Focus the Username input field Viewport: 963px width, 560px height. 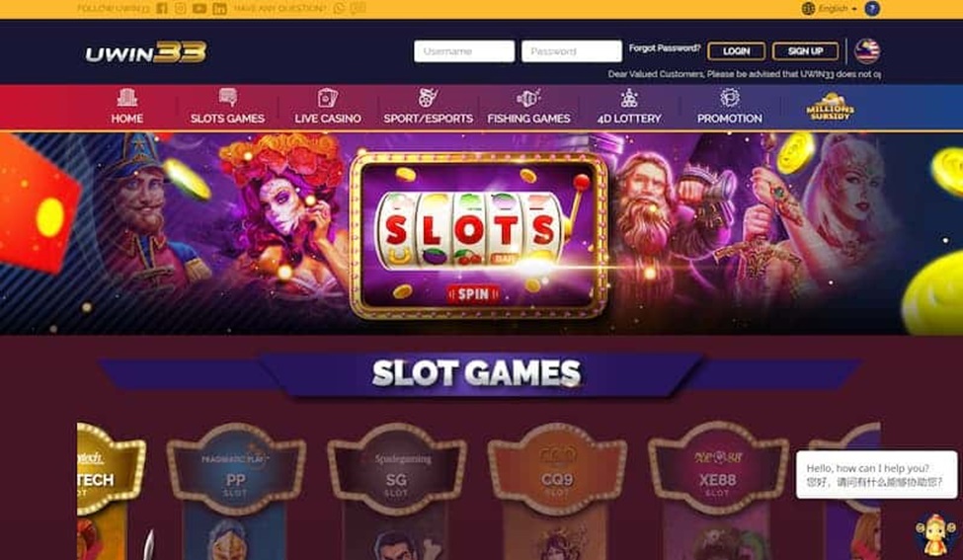pos(464,51)
